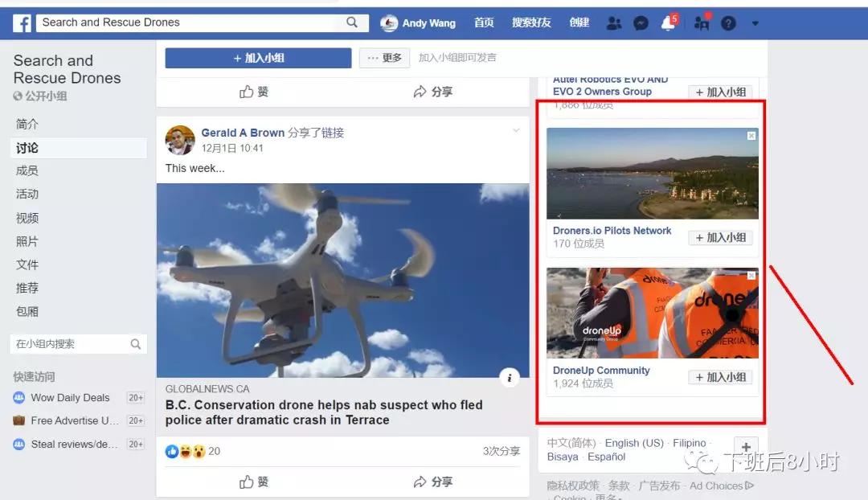Click the group search magnifier icon
This screenshot has height=500, width=868.
coord(136,344)
